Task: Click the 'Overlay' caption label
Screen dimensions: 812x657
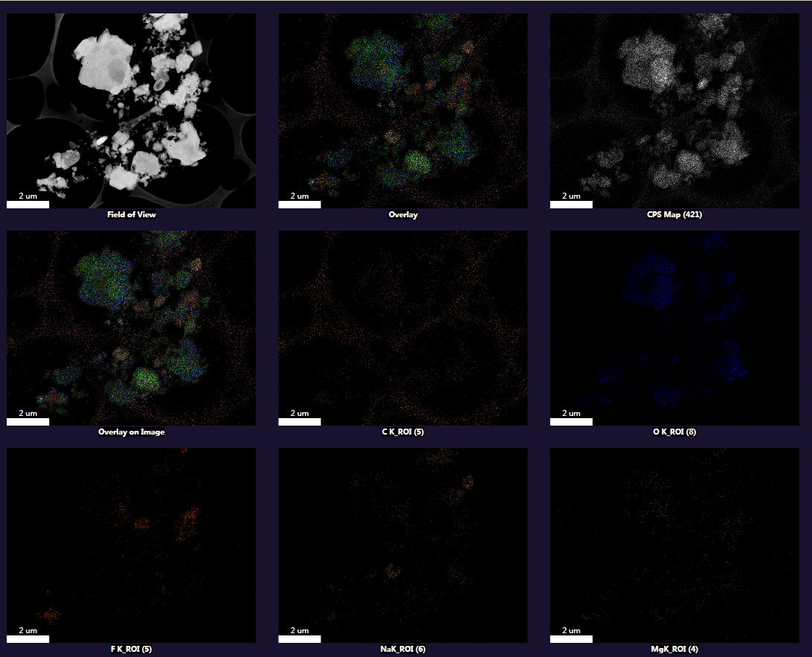Action: pos(403,214)
